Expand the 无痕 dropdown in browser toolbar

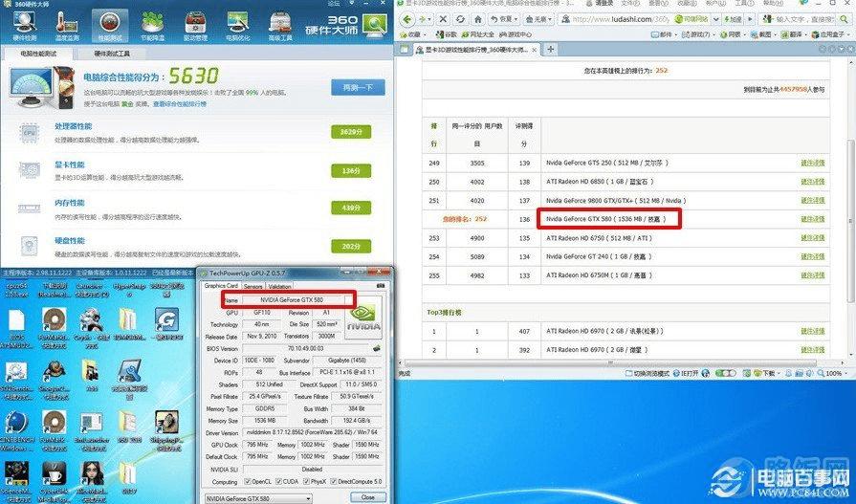click(x=550, y=19)
